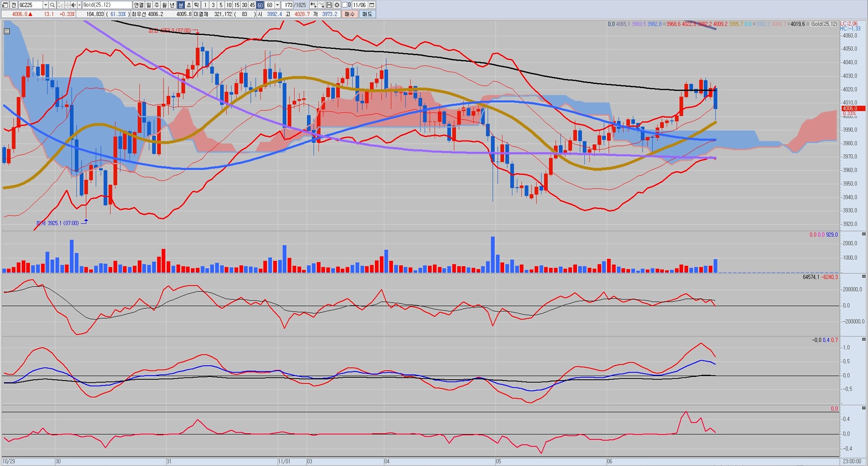The height and width of the screenshot is (466, 868).
Task: Click the 61.33% ratio value
Action: [x=118, y=14]
